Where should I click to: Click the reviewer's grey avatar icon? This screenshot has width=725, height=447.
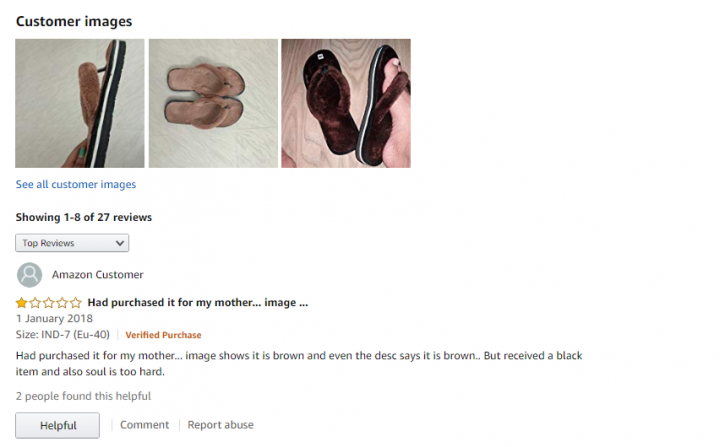(x=30, y=275)
